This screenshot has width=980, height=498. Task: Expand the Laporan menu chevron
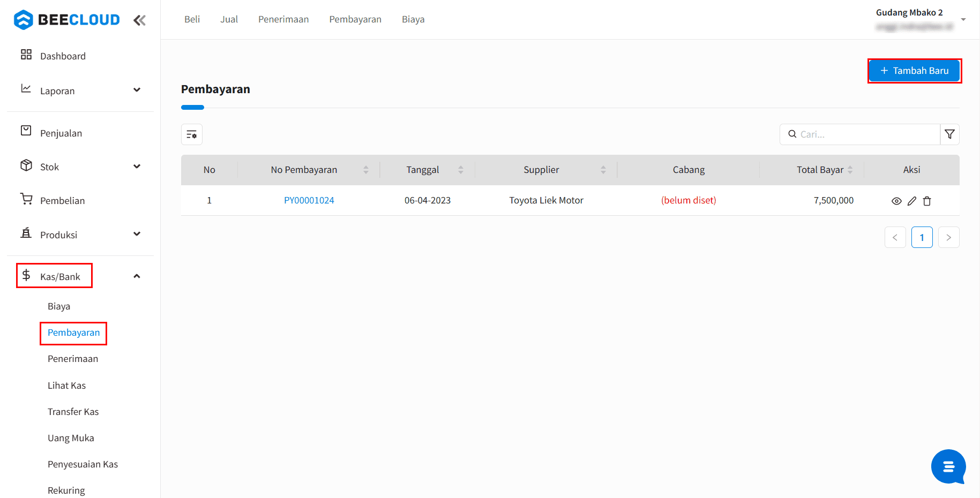click(x=137, y=90)
